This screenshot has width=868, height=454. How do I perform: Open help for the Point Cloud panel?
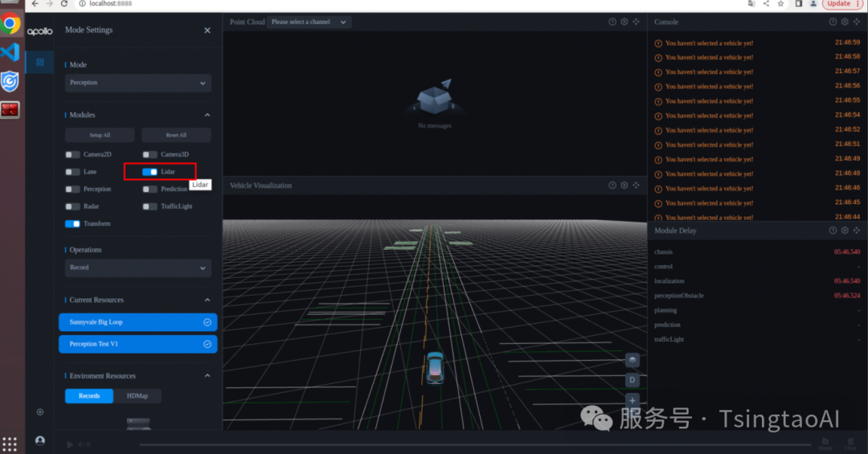pos(612,22)
